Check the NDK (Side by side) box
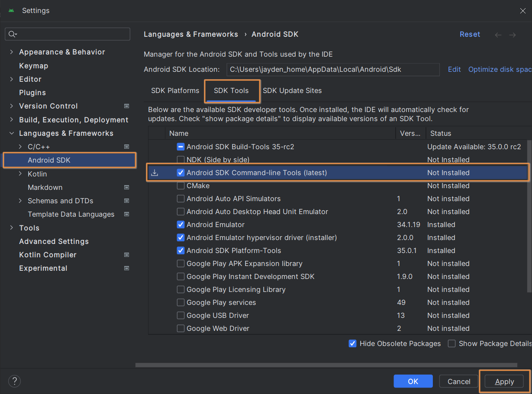The width and height of the screenshot is (532, 394). tap(181, 160)
